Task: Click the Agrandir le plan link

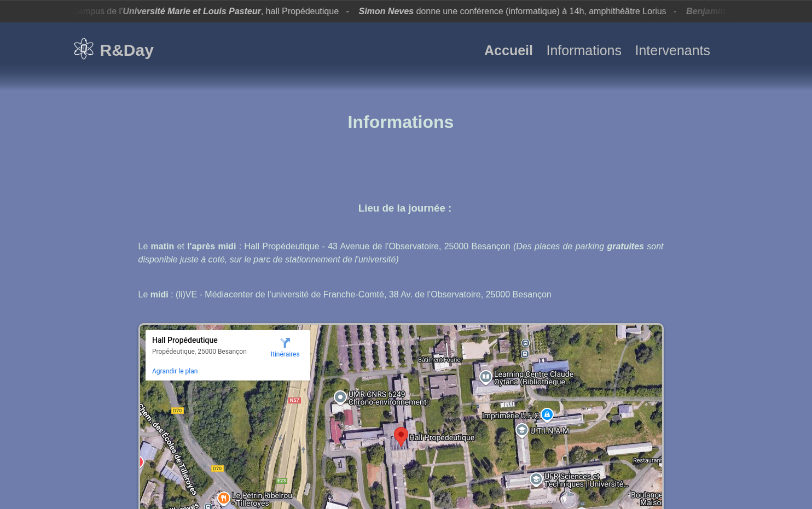Action: [175, 371]
